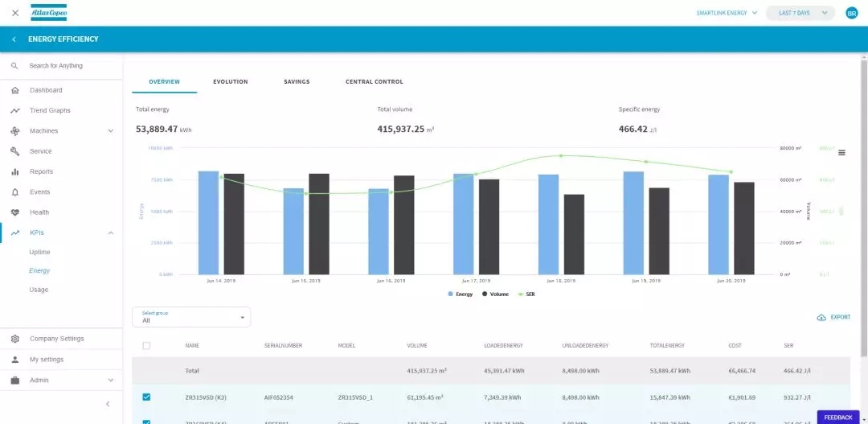Switch to the Overview tab
Viewport: 868px width, 424px height.
[165, 82]
